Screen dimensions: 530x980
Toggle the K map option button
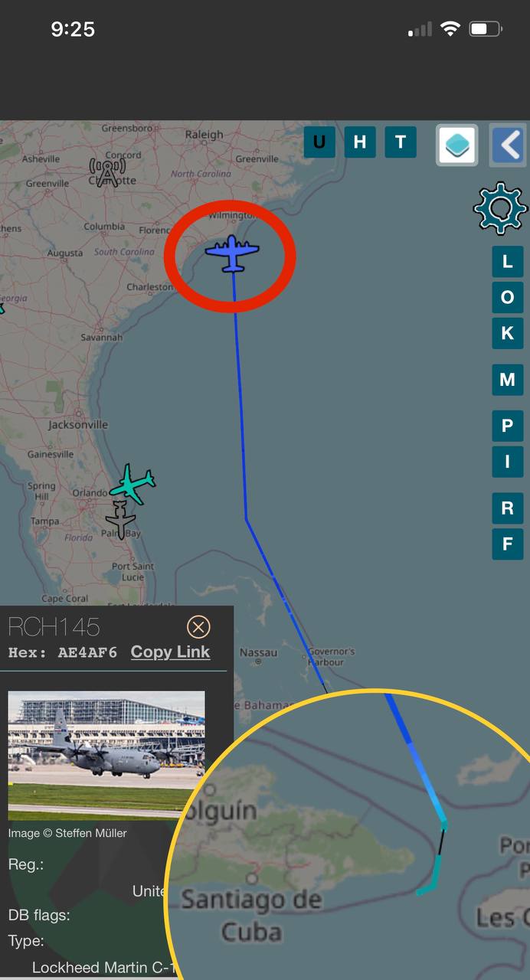tap(507, 334)
